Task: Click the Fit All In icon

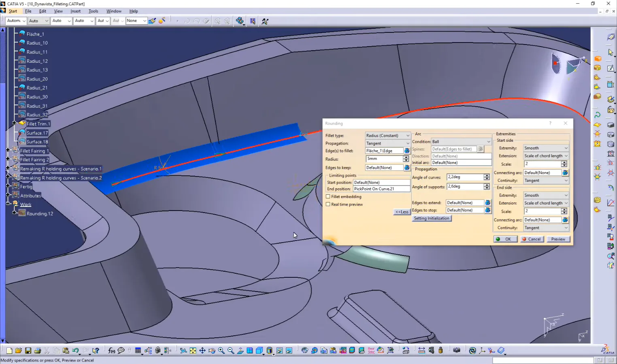Action: point(193,351)
